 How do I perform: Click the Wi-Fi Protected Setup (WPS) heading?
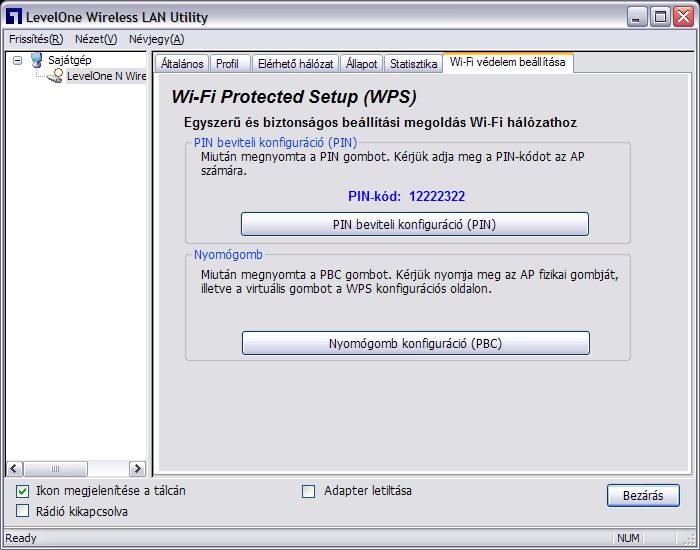coord(294,97)
